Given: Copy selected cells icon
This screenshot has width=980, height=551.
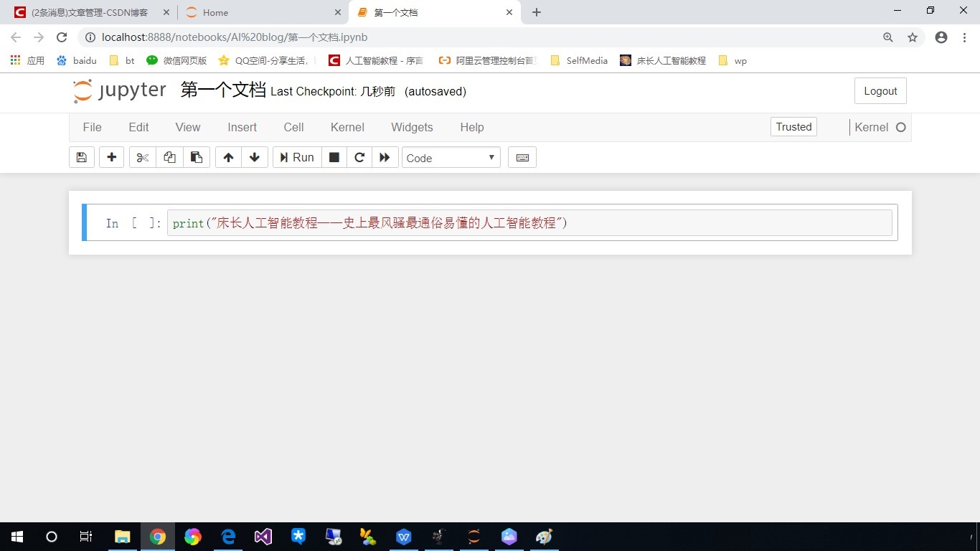Looking at the screenshot, I should click(169, 157).
